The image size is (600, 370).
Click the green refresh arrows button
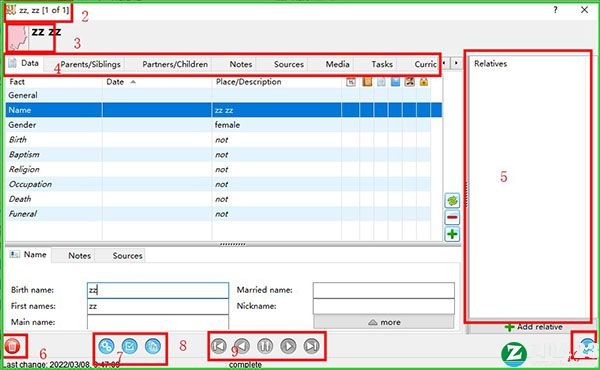pyautogui.click(x=452, y=200)
